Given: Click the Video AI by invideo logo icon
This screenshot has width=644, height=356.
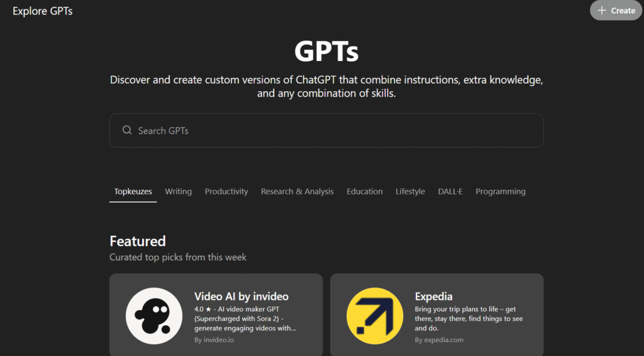Looking at the screenshot, I should coord(154,316).
